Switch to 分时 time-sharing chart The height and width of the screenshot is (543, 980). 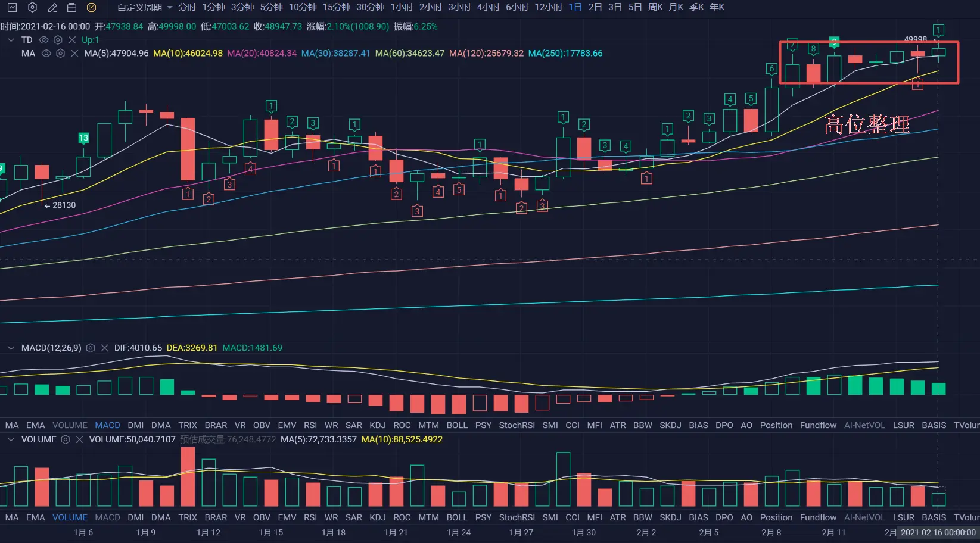pyautogui.click(x=187, y=7)
